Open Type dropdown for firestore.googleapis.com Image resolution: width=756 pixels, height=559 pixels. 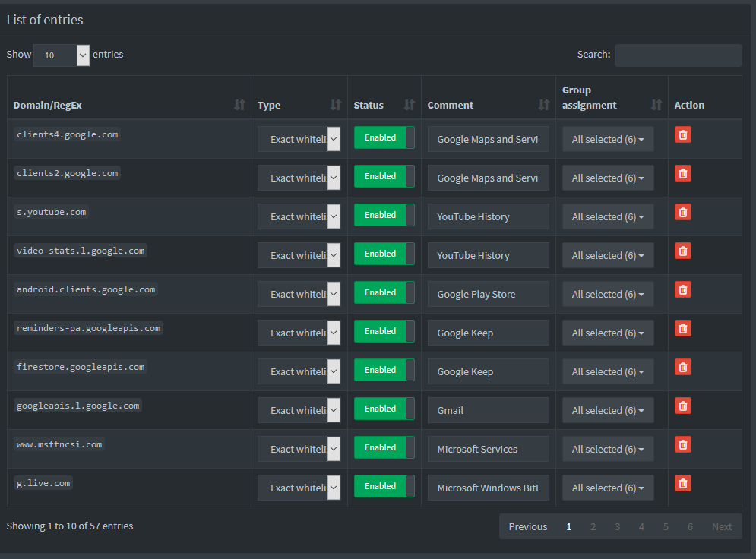click(x=299, y=371)
